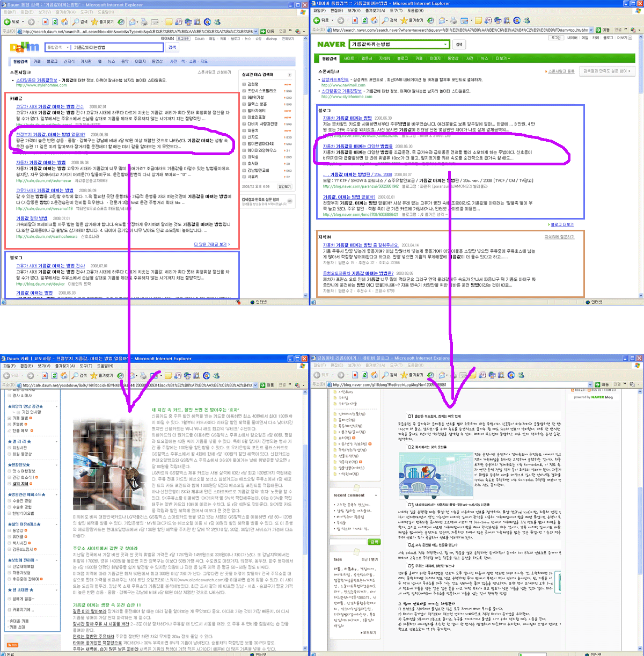The image size is (644, 656).
Task: Click 지식iN에 질문하기 link
Action: coord(559,237)
